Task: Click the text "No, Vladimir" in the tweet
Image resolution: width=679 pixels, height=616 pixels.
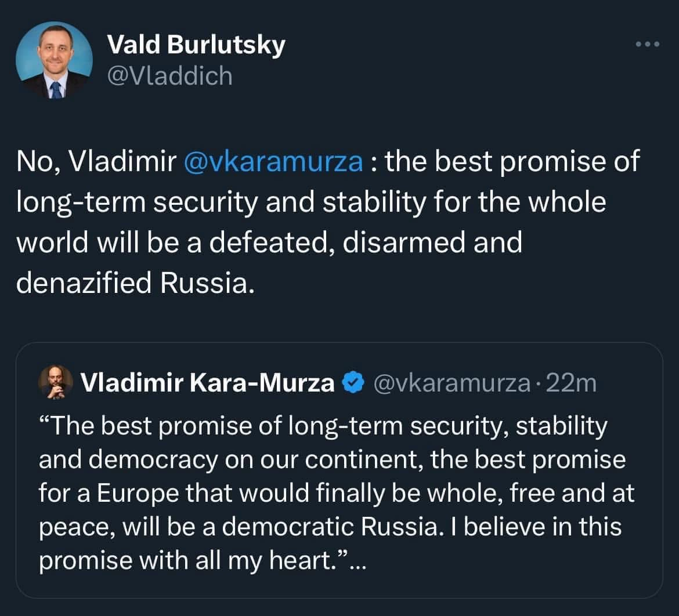Action: [x=96, y=161]
